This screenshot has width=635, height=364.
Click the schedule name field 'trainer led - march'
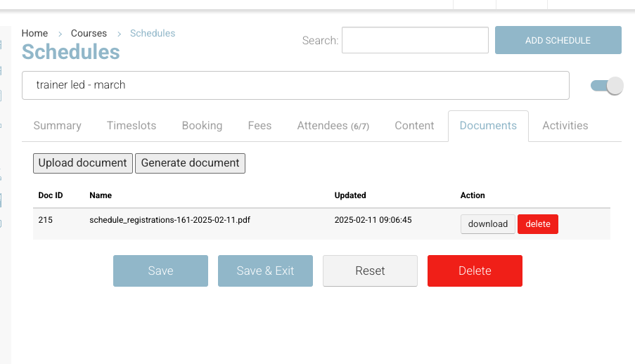(295, 85)
